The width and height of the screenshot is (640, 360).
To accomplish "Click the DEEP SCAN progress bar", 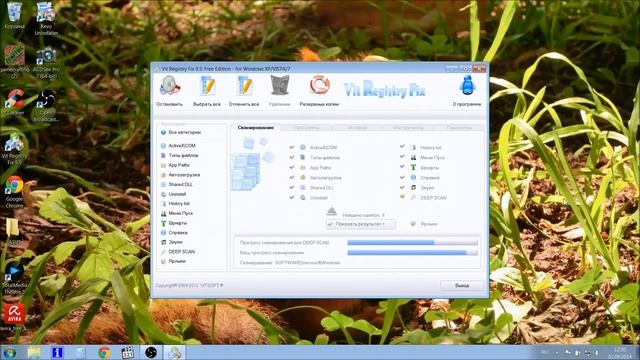I will click(x=412, y=242).
